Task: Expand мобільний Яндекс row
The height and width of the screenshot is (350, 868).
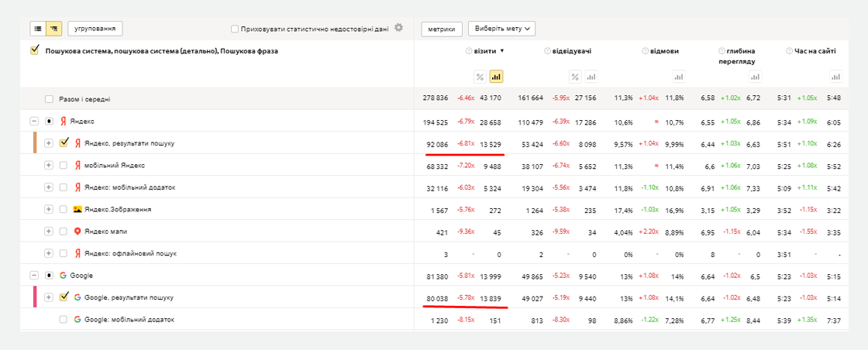Action: tap(49, 166)
